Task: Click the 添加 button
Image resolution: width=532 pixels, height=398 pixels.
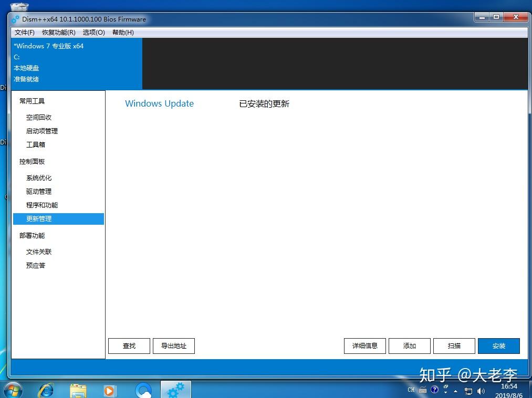Action: coord(410,345)
